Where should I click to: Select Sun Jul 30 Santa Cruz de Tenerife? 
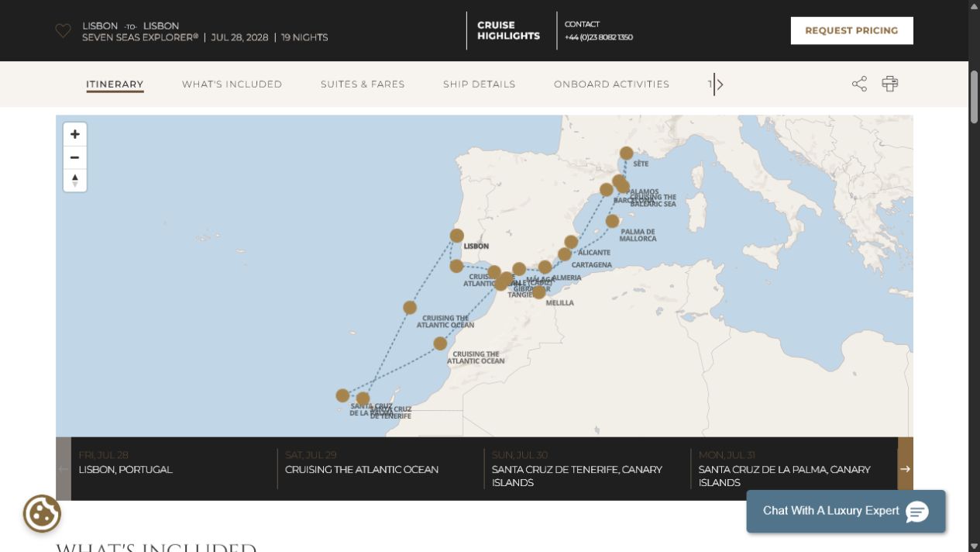click(x=587, y=469)
